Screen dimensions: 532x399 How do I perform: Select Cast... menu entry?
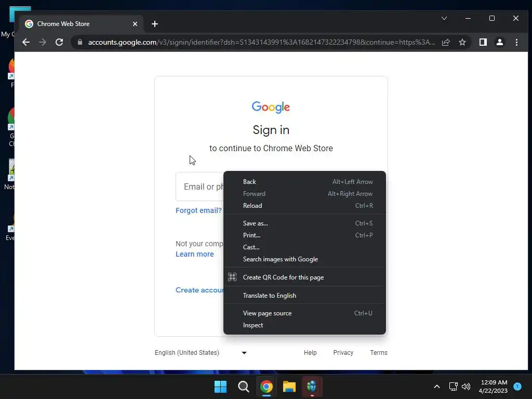(304, 247)
